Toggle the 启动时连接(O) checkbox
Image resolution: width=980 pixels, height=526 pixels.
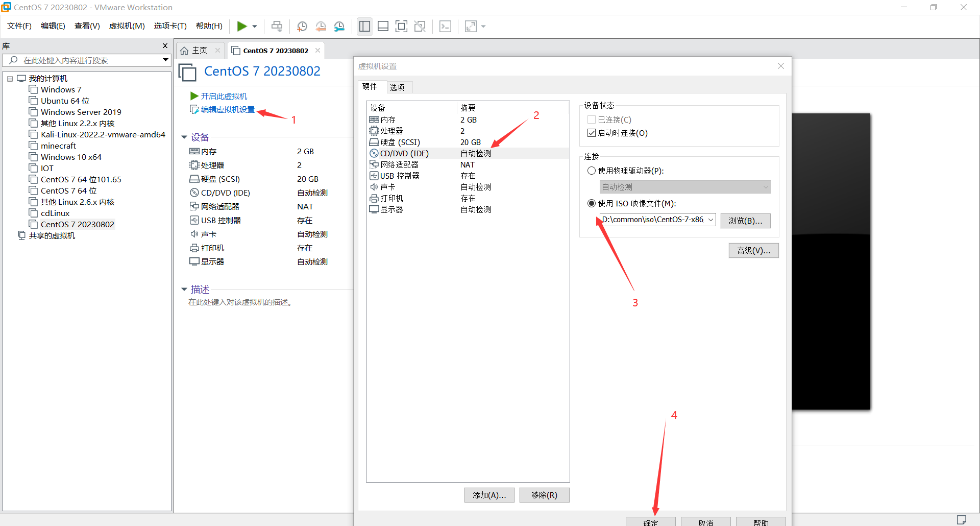[592, 133]
